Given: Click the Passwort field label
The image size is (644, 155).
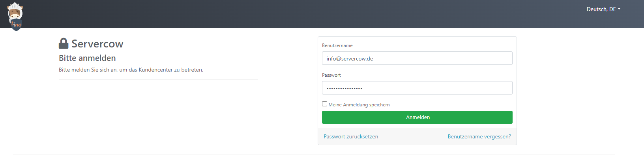Looking at the screenshot, I should point(331,75).
